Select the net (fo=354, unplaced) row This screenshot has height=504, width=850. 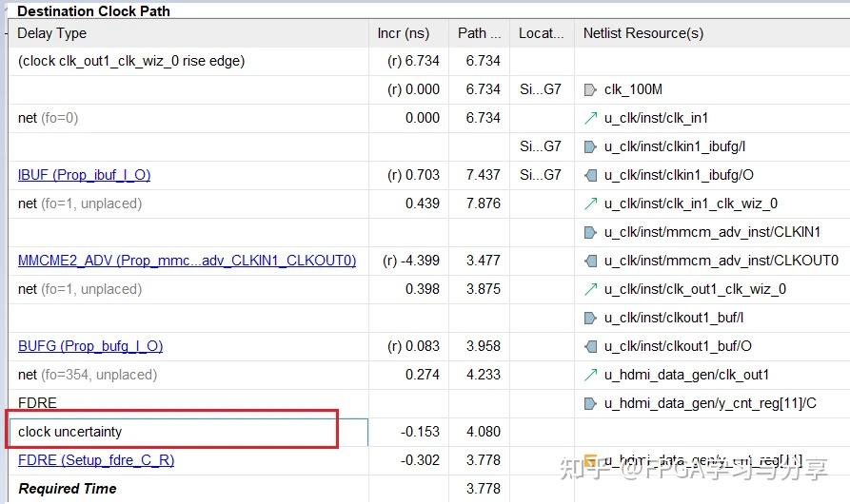(428, 375)
